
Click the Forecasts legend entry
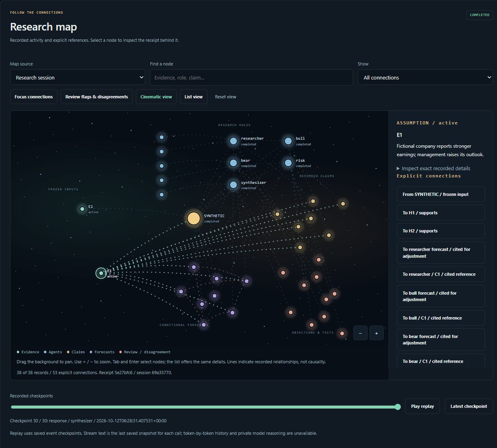point(102,352)
